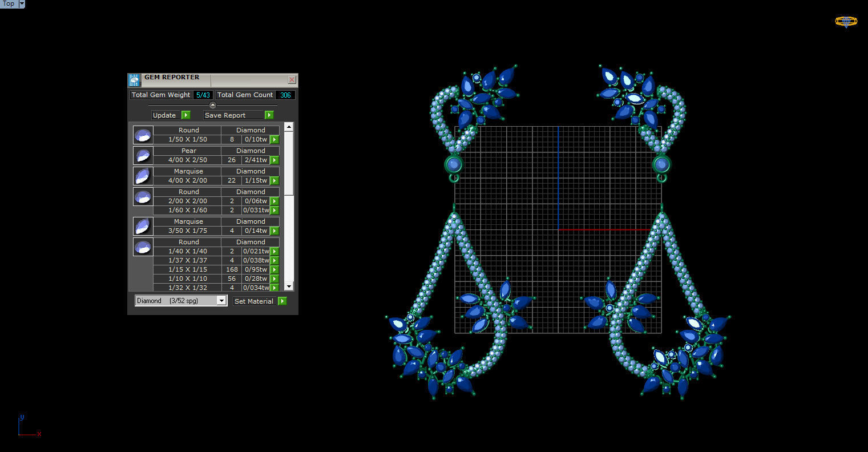Click the green arrow next to Update

(186, 115)
